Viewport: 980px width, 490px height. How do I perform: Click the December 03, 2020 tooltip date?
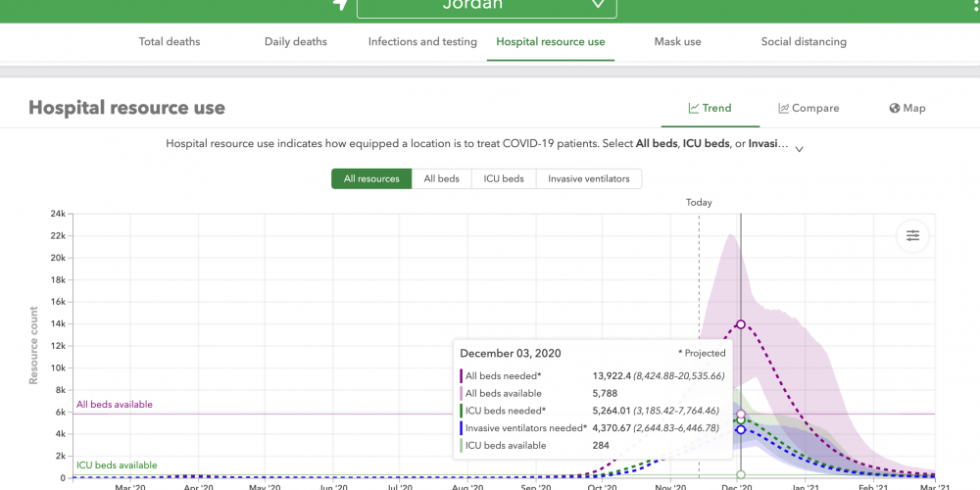coord(511,353)
